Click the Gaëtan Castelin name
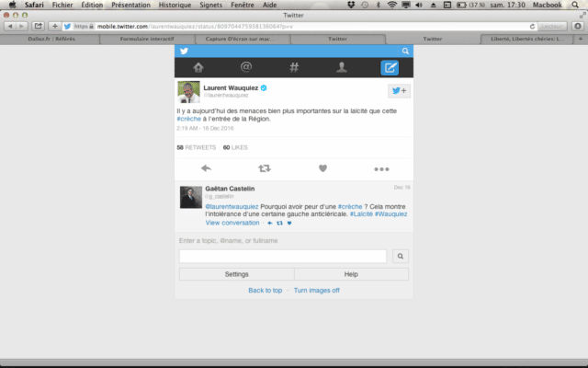 (x=230, y=189)
